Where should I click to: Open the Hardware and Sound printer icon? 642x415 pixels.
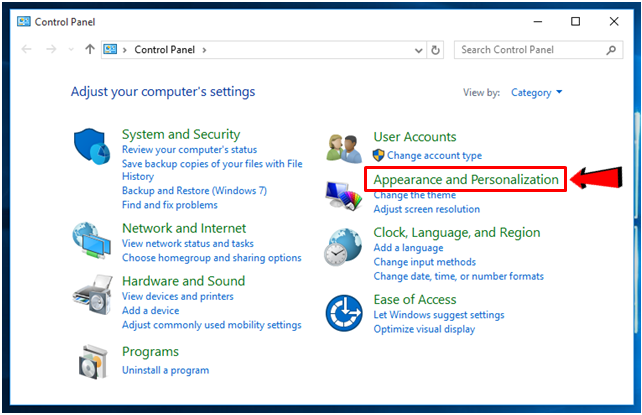[x=93, y=295]
